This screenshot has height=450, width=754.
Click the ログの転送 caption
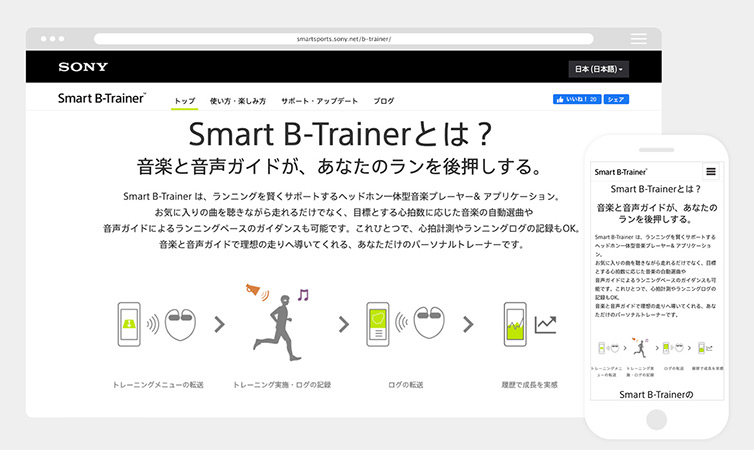pos(406,385)
